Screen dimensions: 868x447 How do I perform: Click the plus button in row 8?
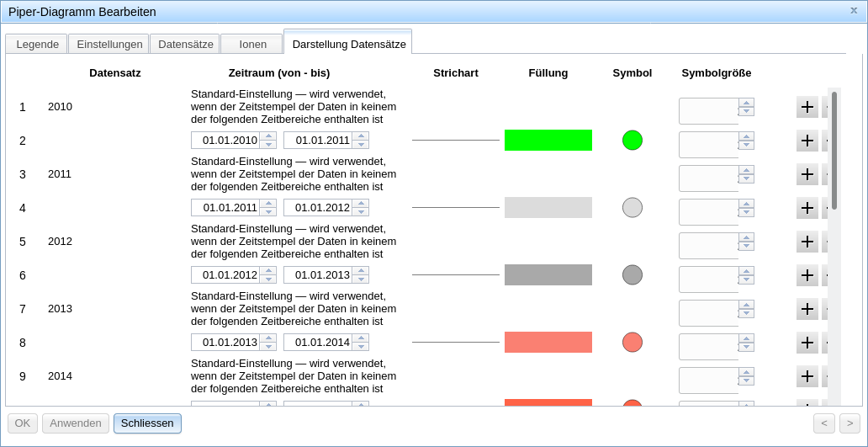[807, 343]
